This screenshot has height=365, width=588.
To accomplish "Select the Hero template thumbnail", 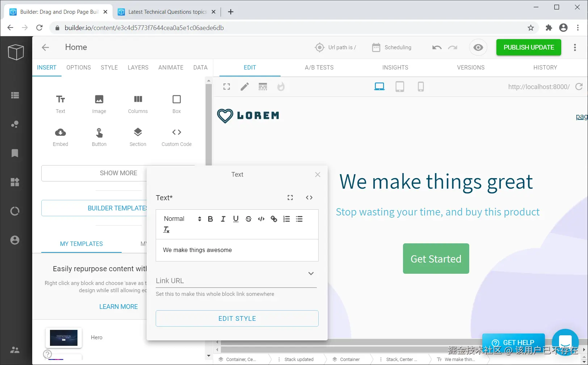I will pyautogui.click(x=64, y=337).
